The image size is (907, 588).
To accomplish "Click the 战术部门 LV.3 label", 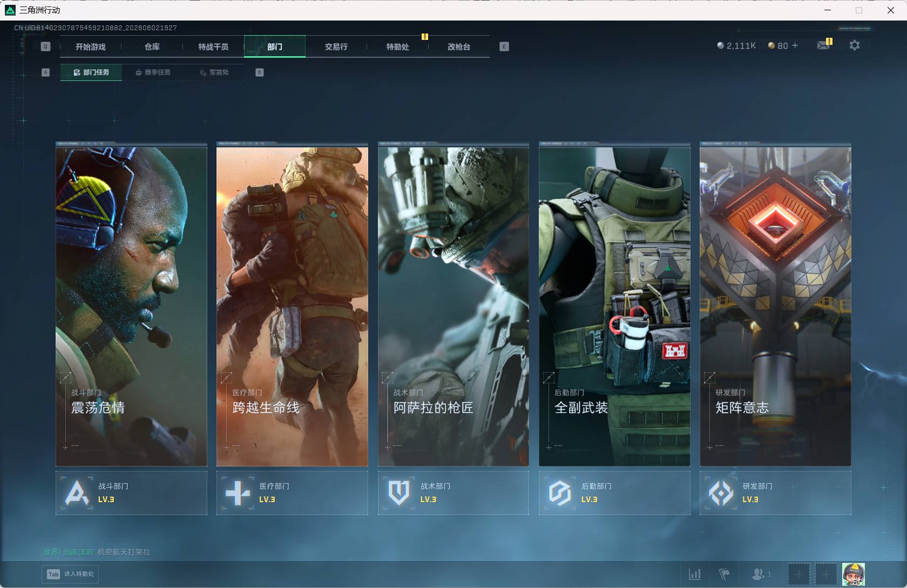I will 429,499.
